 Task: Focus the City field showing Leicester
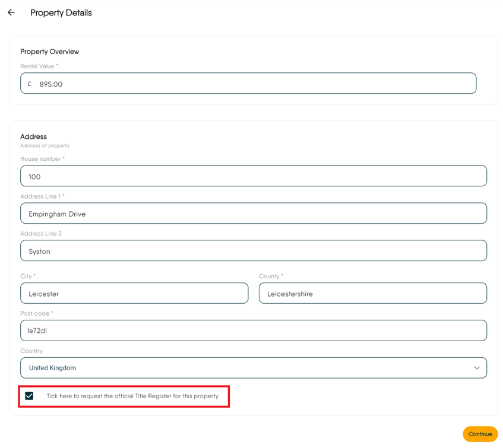(134, 294)
